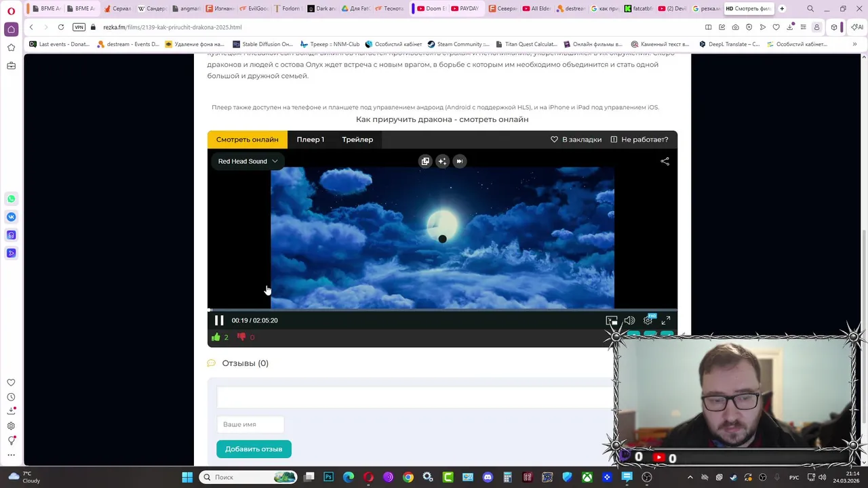This screenshot has width=868, height=488.
Task: Give a thumbs down to the film
Action: (241, 337)
